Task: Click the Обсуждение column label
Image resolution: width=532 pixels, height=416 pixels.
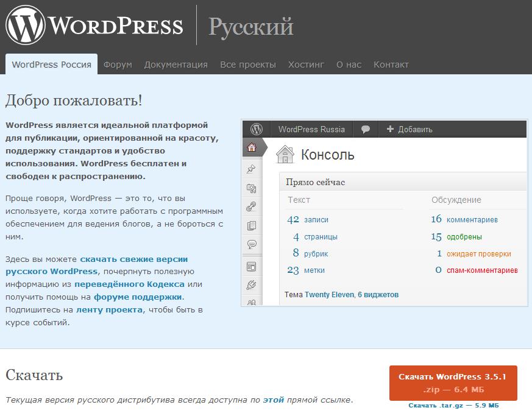Action: click(456, 200)
